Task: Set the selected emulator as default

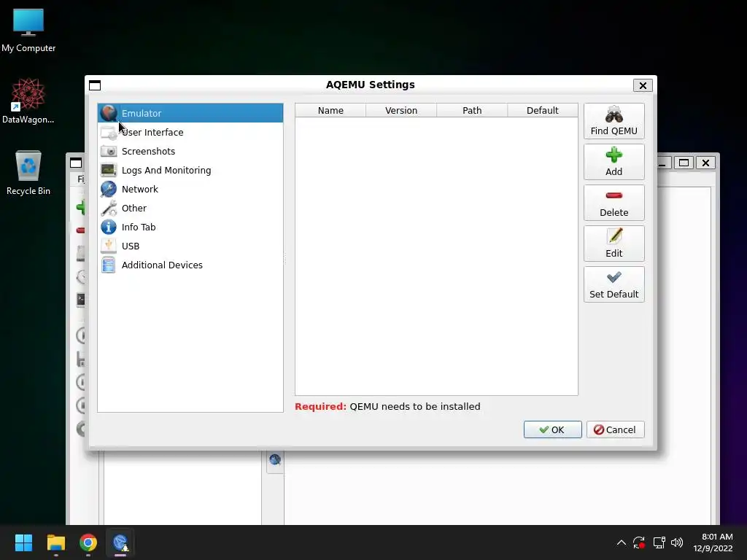Action: (614, 285)
